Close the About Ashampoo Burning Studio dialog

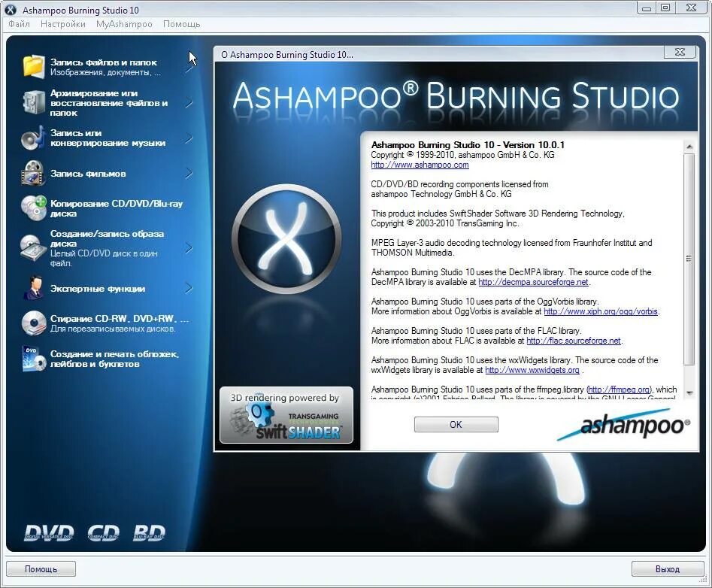coord(680,52)
